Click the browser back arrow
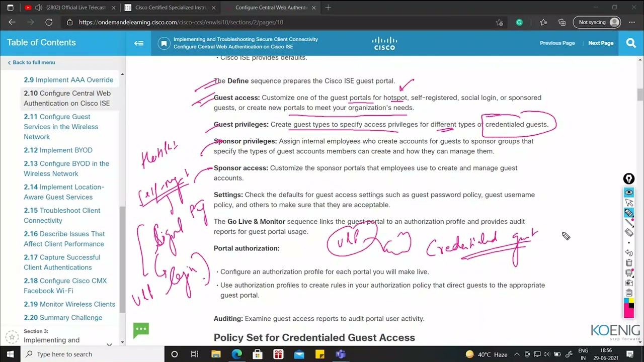 (12, 22)
